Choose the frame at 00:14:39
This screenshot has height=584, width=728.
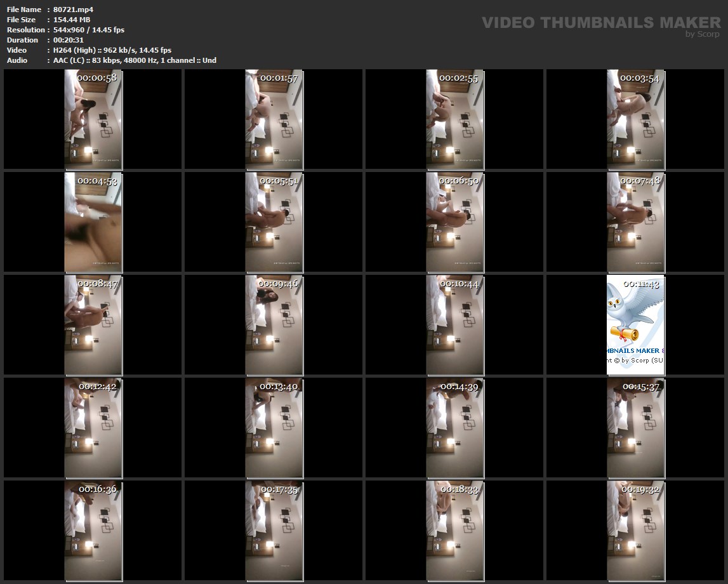(x=455, y=428)
